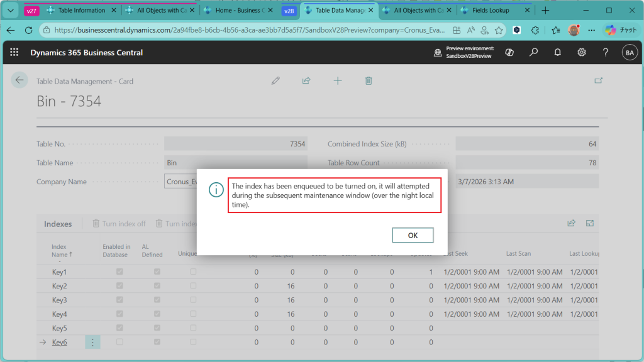Toggle the Unique checkbox for Key2
The width and height of the screenshot is (644, 362).
[193, 286]
